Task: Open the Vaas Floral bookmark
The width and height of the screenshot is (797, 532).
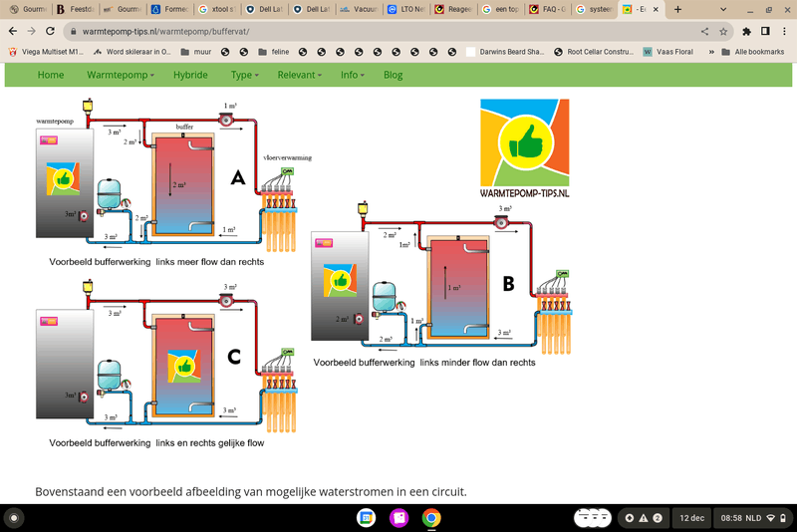Action: (668, 52)
